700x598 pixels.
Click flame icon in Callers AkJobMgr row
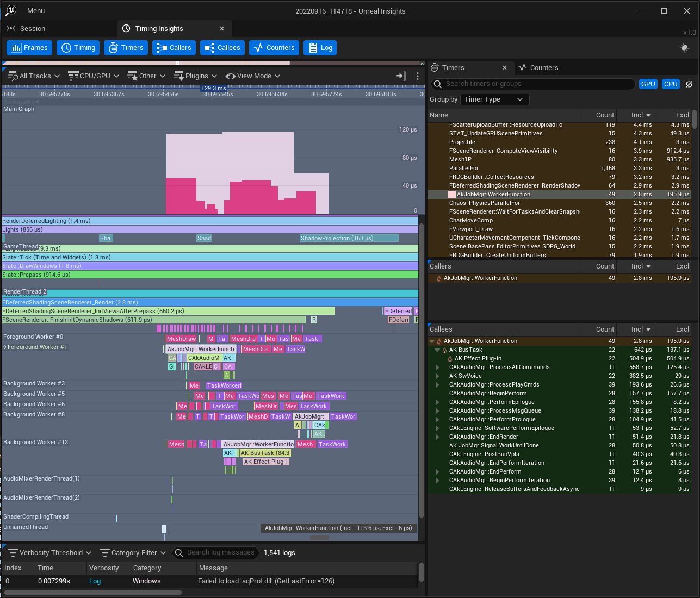pyautogui.click(x=439, y=278)
